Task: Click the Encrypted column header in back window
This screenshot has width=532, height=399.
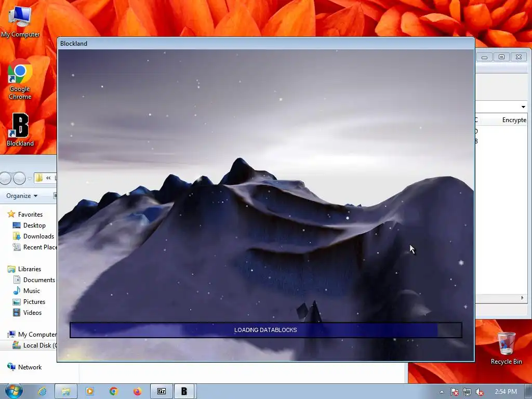Action: tap(514, 120)
